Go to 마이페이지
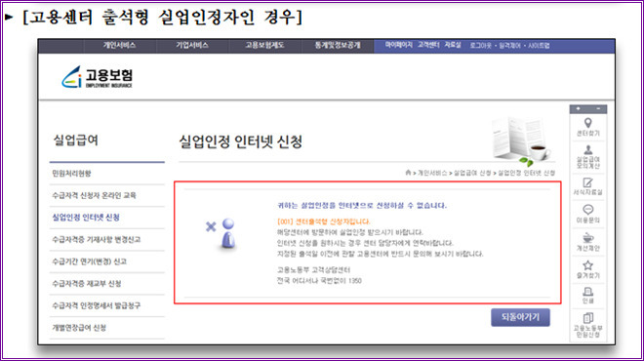 point(398,45)
